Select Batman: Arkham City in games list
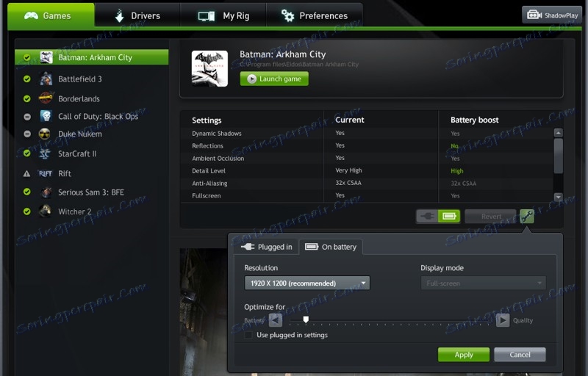Image resolution: width=588 pixels, height=376 pixels. [x=91, y=57]
